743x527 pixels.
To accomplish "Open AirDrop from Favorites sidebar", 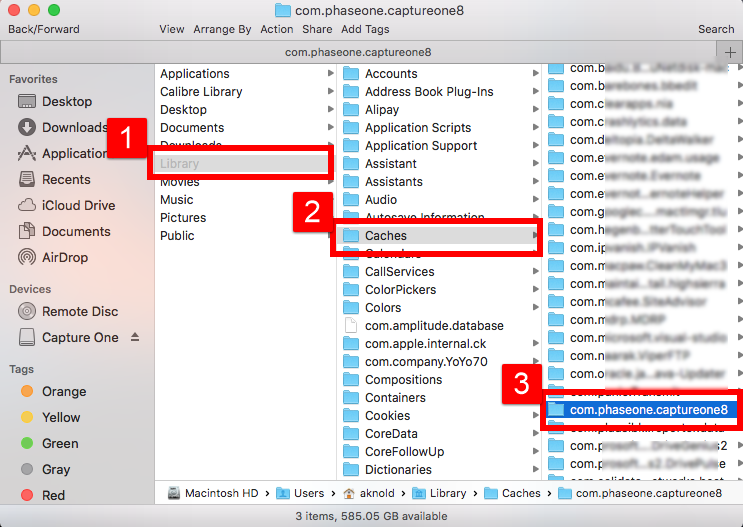I will (x=27, y=258).
